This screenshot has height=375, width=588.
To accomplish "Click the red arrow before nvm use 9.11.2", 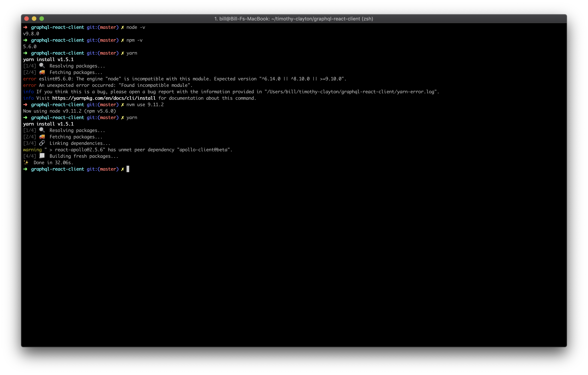I will pyautogui.click(x=25, y=105).
